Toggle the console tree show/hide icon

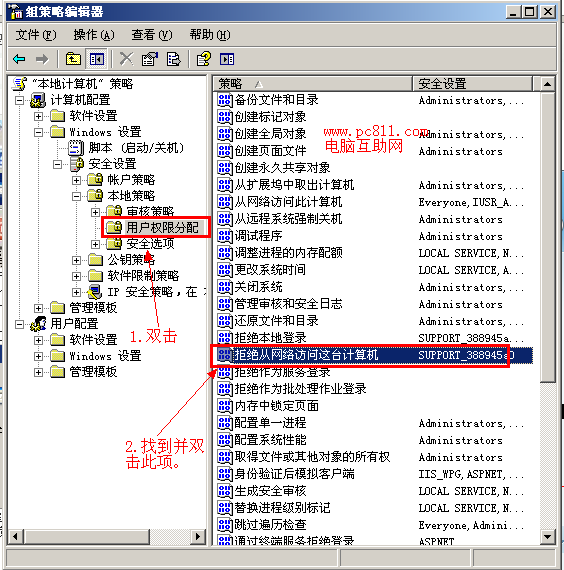pyautogui.click(x=97, y=59)
